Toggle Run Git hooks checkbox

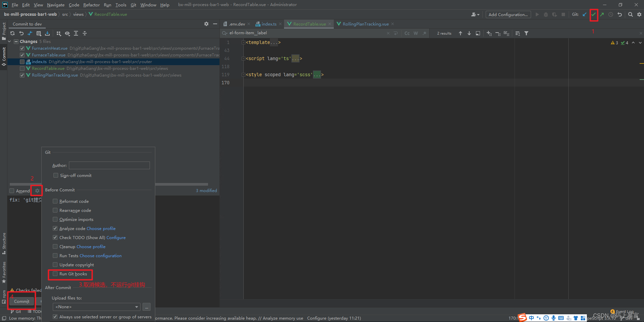(x=55, y=274)
